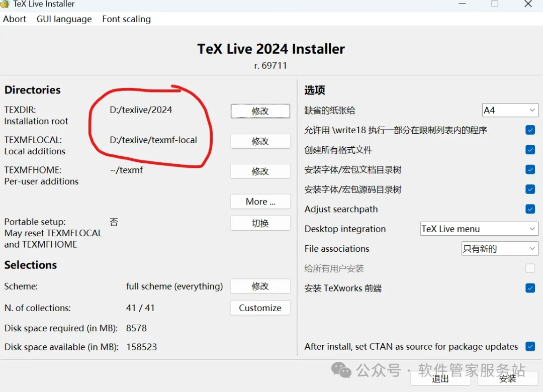The width and height of the screenshot is (543, 392).
Task: Minimize the TeX Live Installer window
Action: click(x=463, y=4)
